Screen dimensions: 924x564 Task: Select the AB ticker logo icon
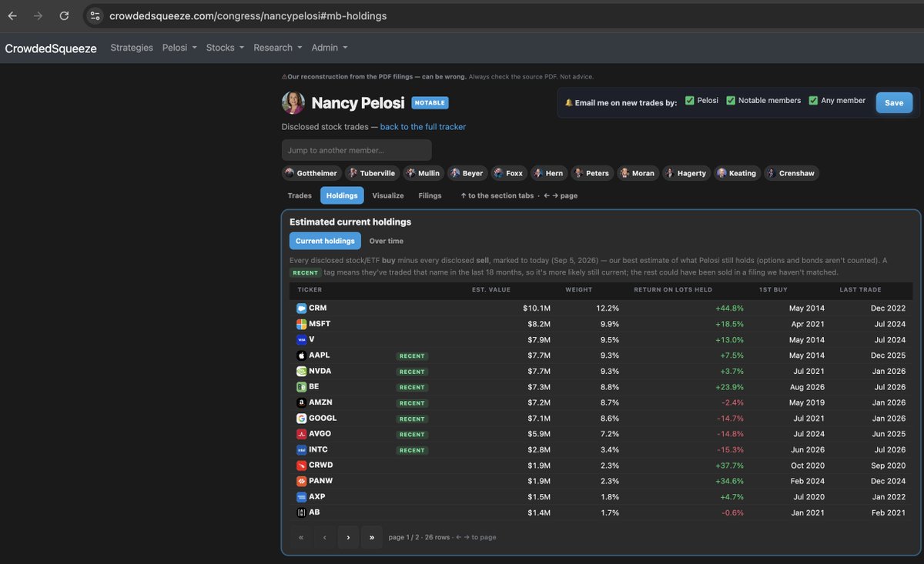click(301, 512)
